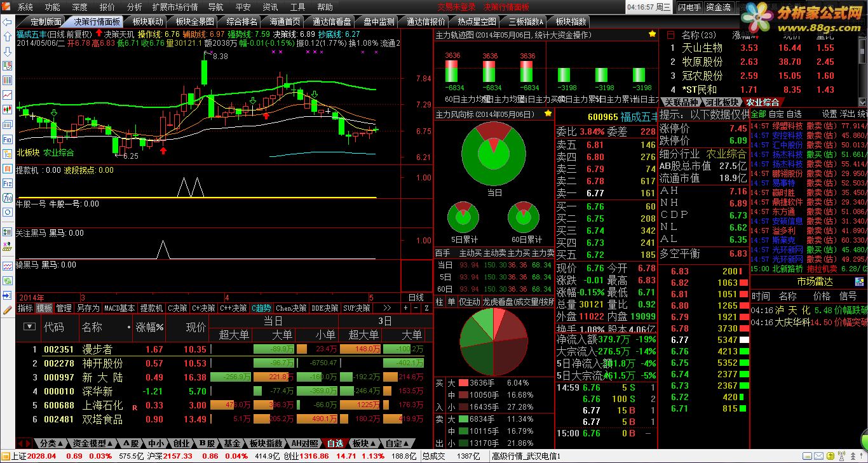The height and width of the screenshot is (463, 868).
Task: Toggle the 模板 mode button
Action: pyautogui.click(x=44, y=308)
